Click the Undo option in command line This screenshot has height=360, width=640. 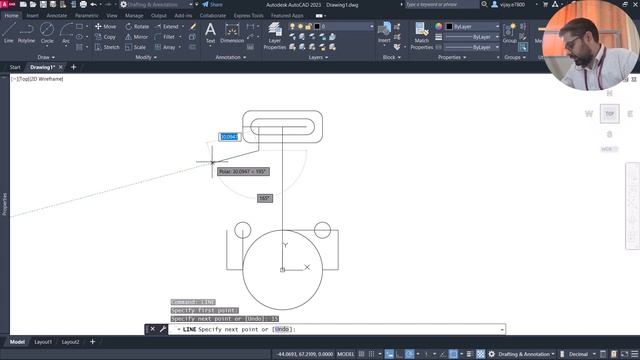282,329
